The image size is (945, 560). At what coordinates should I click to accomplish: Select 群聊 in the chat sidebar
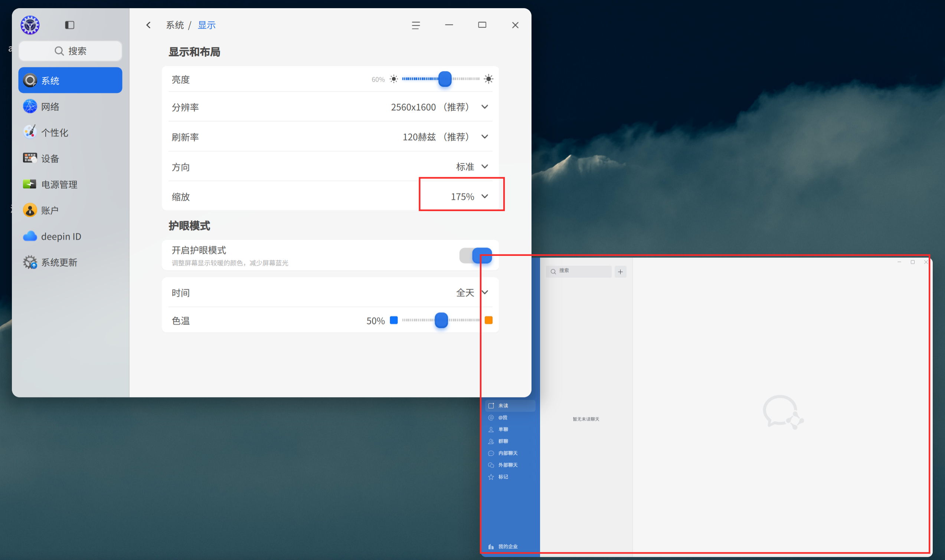[x=510, y=441]
